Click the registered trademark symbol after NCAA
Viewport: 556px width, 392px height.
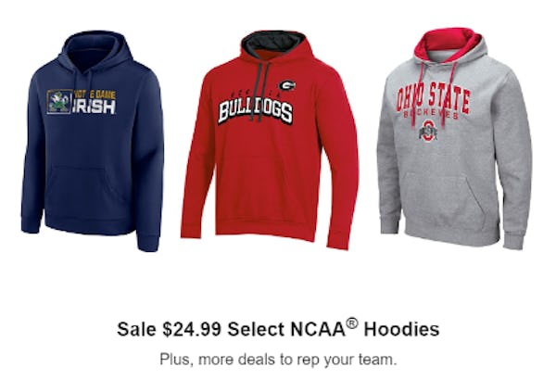pyautogui.click(x=352, y=322)
